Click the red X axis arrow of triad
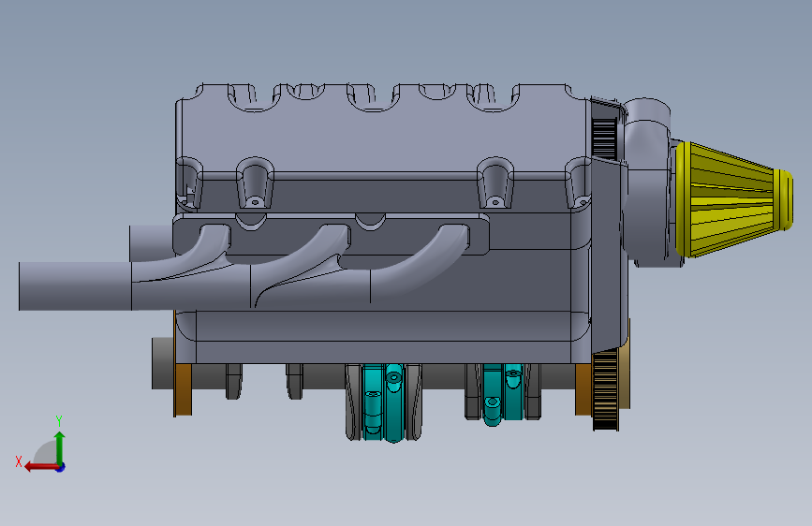This screenshot has width=812, height=526. click(41, 467)
